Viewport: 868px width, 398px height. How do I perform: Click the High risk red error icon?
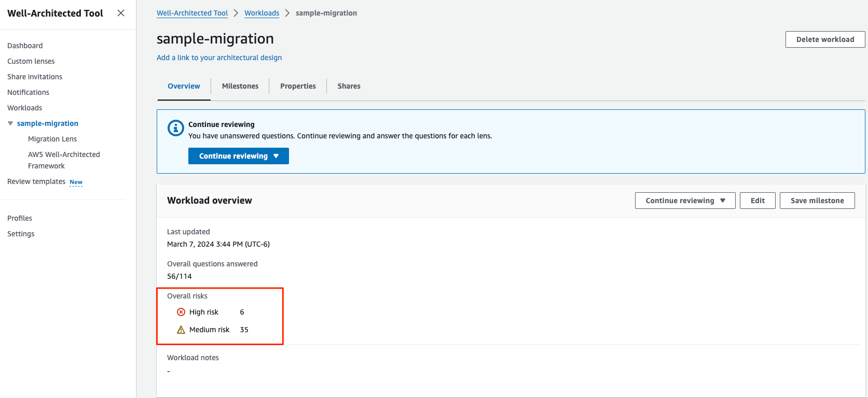[x=181, y=312]
